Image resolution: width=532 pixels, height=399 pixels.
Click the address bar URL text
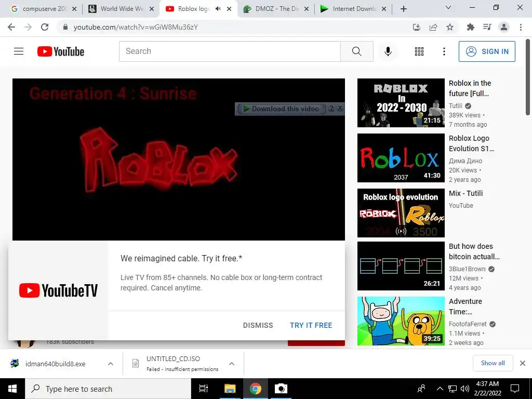click(x=136, y=27)
